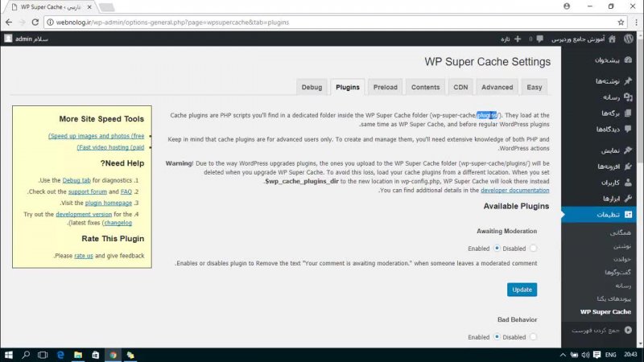Click the blue Update button
This screenshot has height=362, width=644.
point(522,289)
